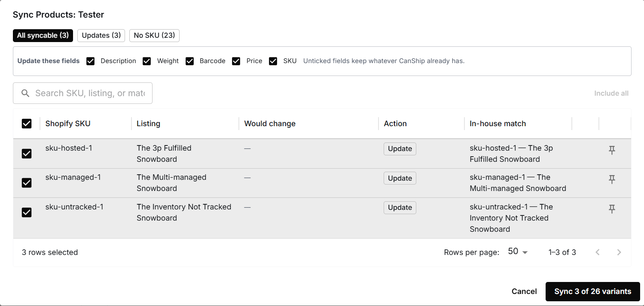644x306 pixels.
Task: Toggle the select-all header checkbox
Action: tap(27, 124)
